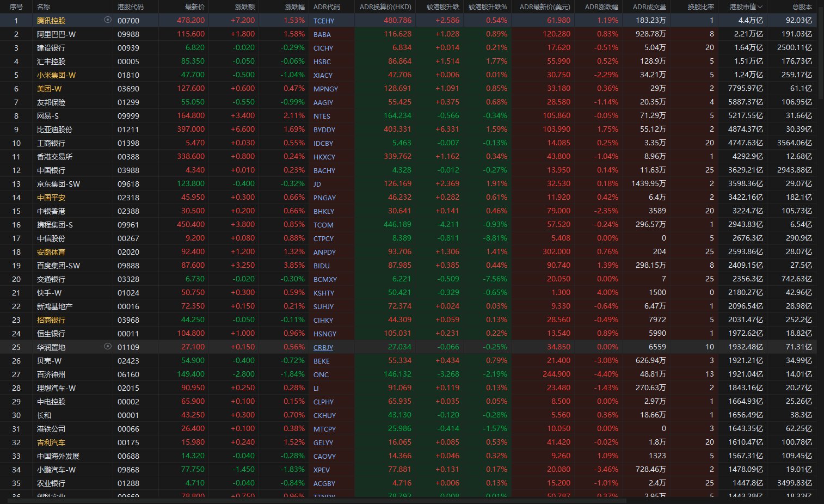Click the ADR代码 column header
Screen dimensions: 824x504
tap(327, 7)
